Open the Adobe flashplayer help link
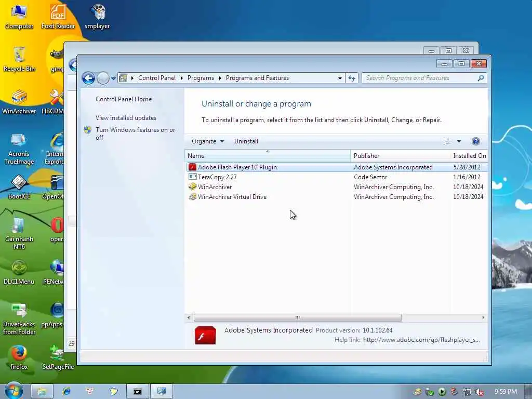 [x=421, y=340]
